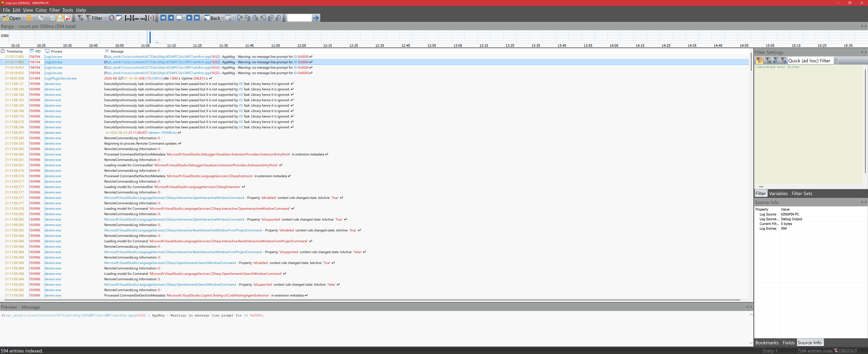Click the grayed forward navigation window icon

point(229,18)
